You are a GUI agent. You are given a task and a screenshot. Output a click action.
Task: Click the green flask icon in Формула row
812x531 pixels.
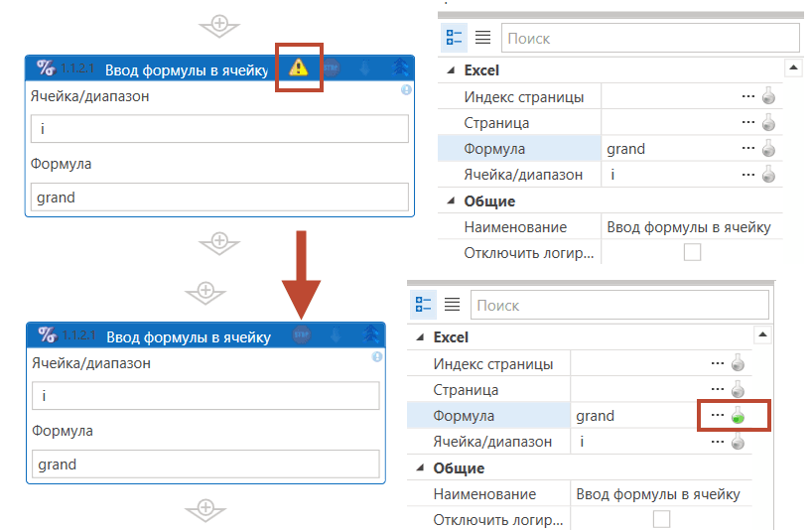[x=738, y=416]
